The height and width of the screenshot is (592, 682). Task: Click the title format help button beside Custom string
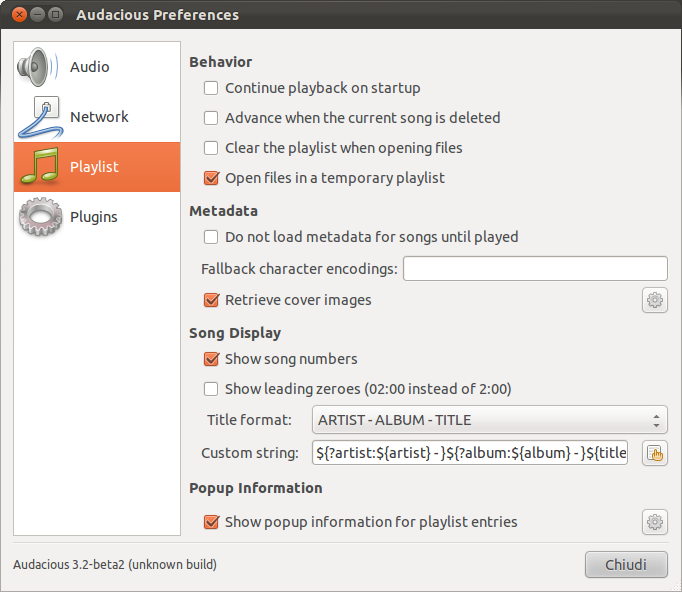[655, 453]
